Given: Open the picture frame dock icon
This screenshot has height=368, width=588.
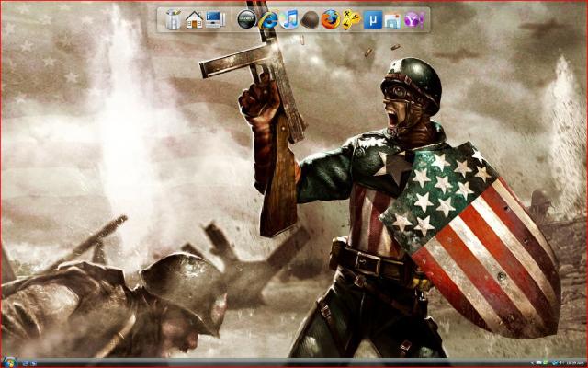Looking at the screenshot, I should click(392, 21).
